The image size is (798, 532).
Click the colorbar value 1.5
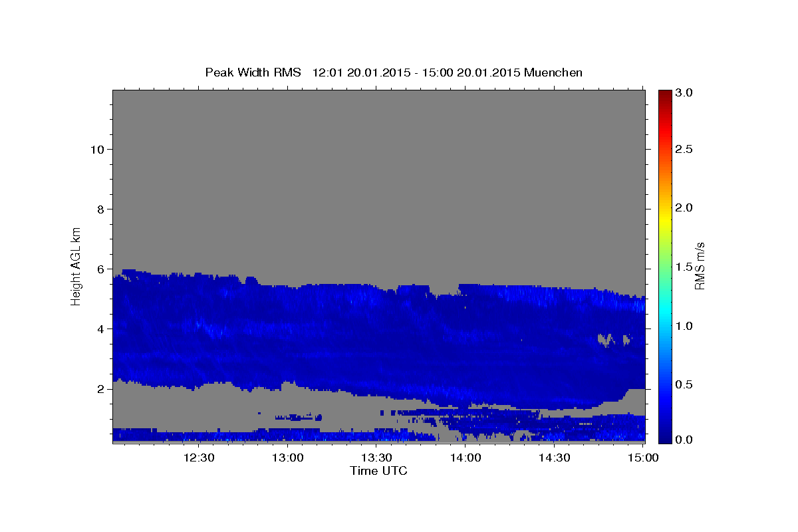pyautogui.click(x=684, y=267)
